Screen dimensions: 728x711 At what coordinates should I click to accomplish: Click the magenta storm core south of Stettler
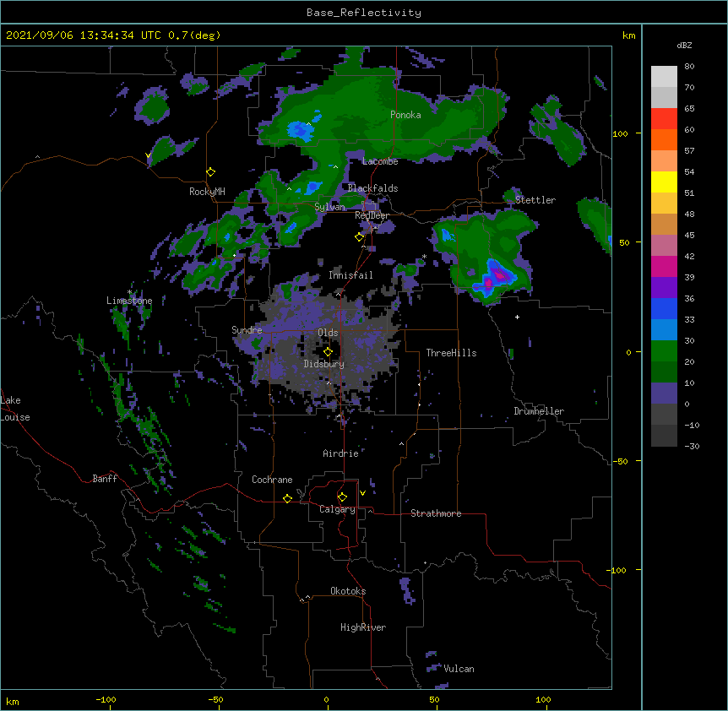click(x=494, y=278)
